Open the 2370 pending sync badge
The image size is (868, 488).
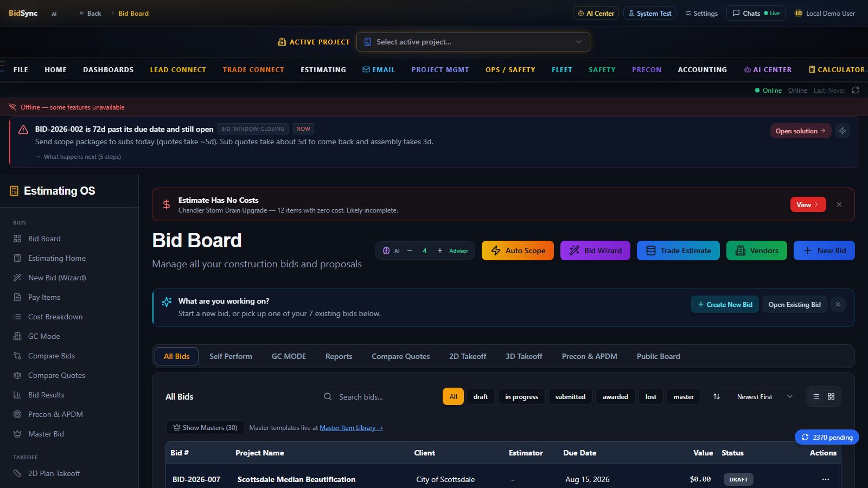(827, 437)
